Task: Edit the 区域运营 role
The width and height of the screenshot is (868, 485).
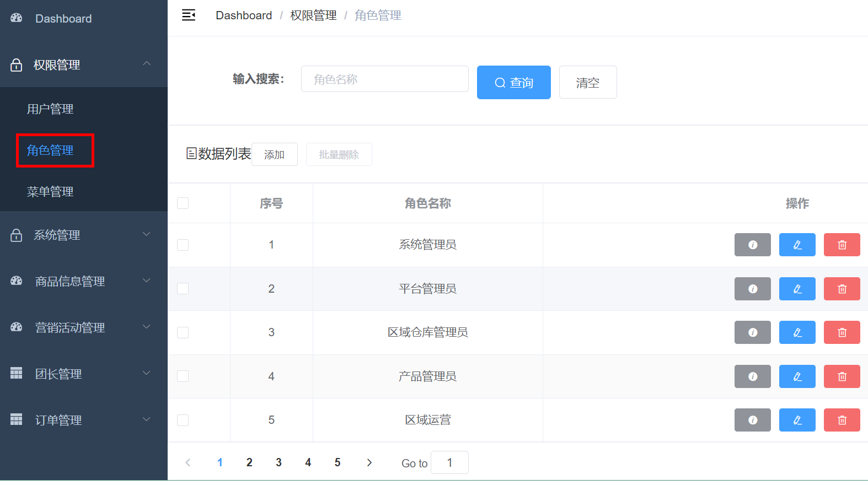Action: [x=797, y=420]
